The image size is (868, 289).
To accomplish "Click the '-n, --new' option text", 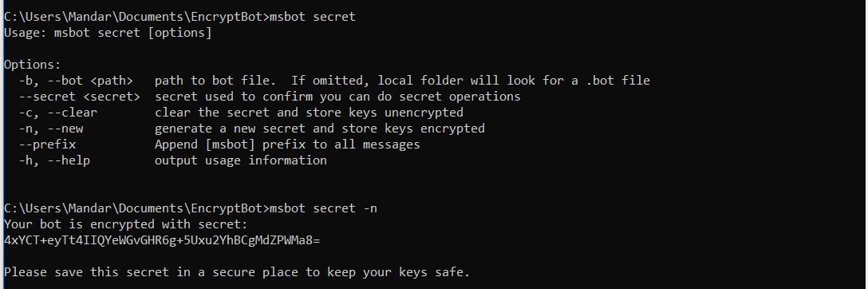I will pos(50,129).
